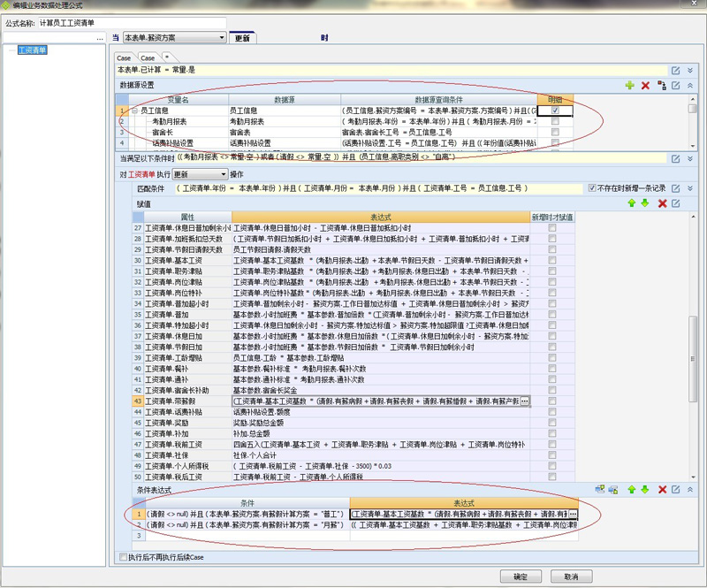Uncheck the 明细 box for 员工信息
This screenshot has height=588, width=707.
coord(555,111)
